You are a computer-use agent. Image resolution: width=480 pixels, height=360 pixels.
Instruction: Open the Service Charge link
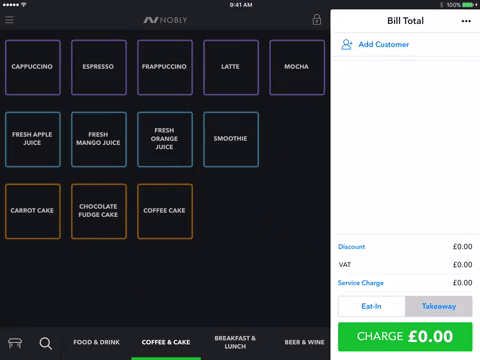pyautogui.click(x=361, y=283)
